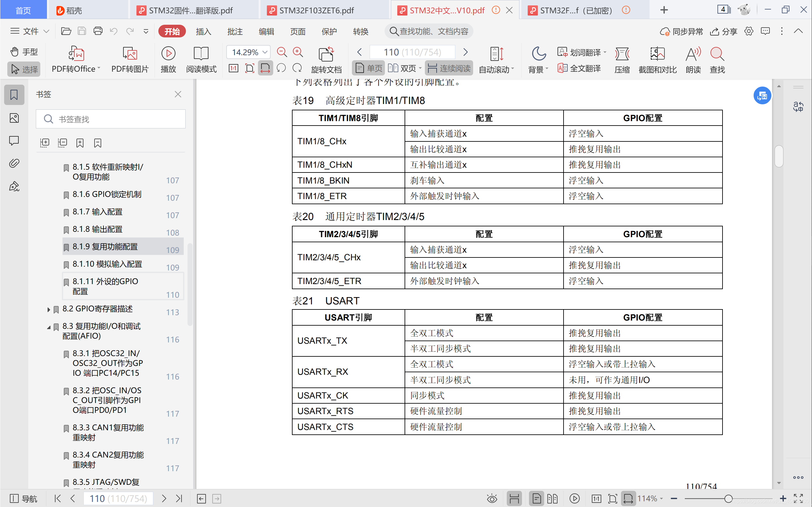Switch to the 插入 tab
Screen dimensions: 812x507
(203, 31)
